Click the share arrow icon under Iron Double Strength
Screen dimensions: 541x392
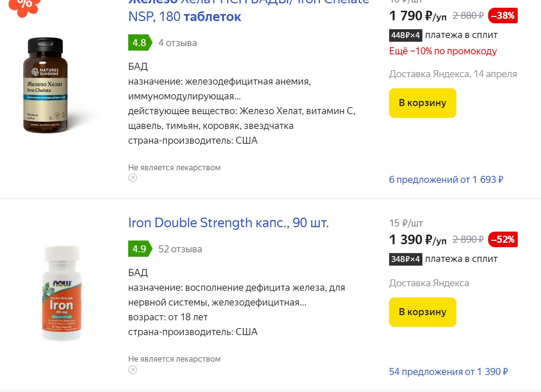(x=133, y=369)
